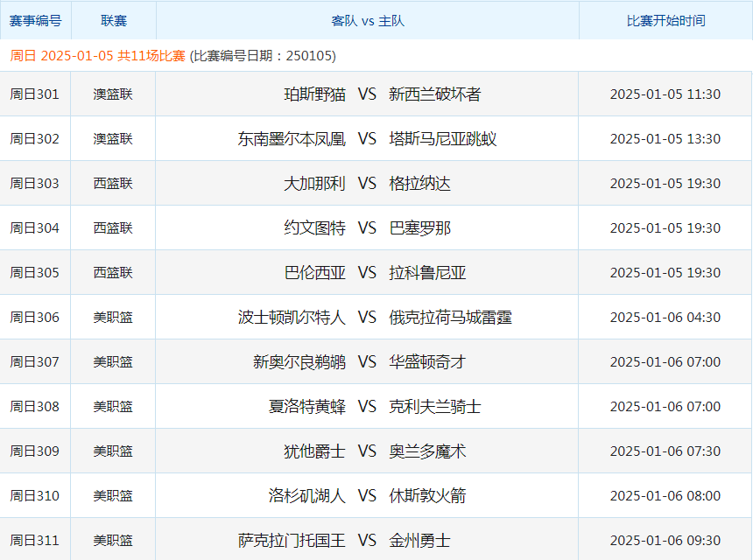
Task: Click match number 周日309
Action: click(x=34, y=451)
